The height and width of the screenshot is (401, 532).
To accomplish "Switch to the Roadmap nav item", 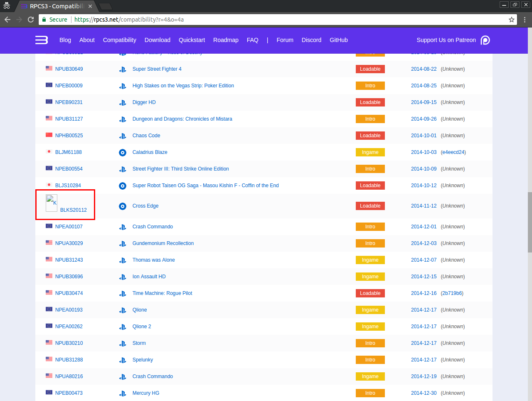I will [x=226, y=40].
